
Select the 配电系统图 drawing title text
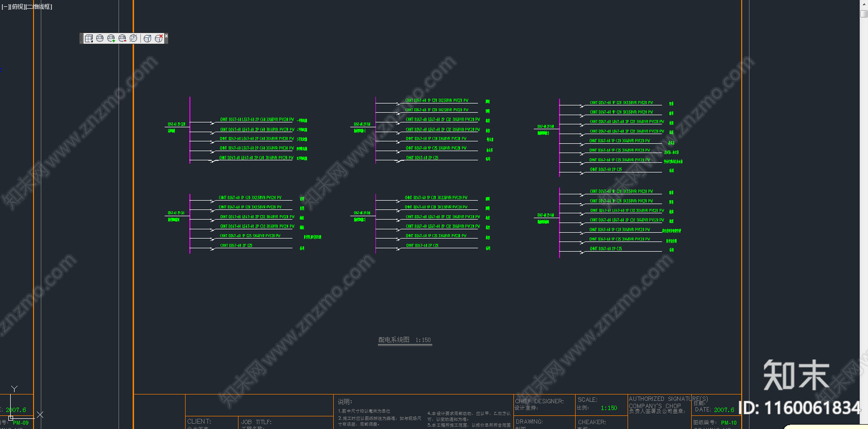[x=394, y=340]
